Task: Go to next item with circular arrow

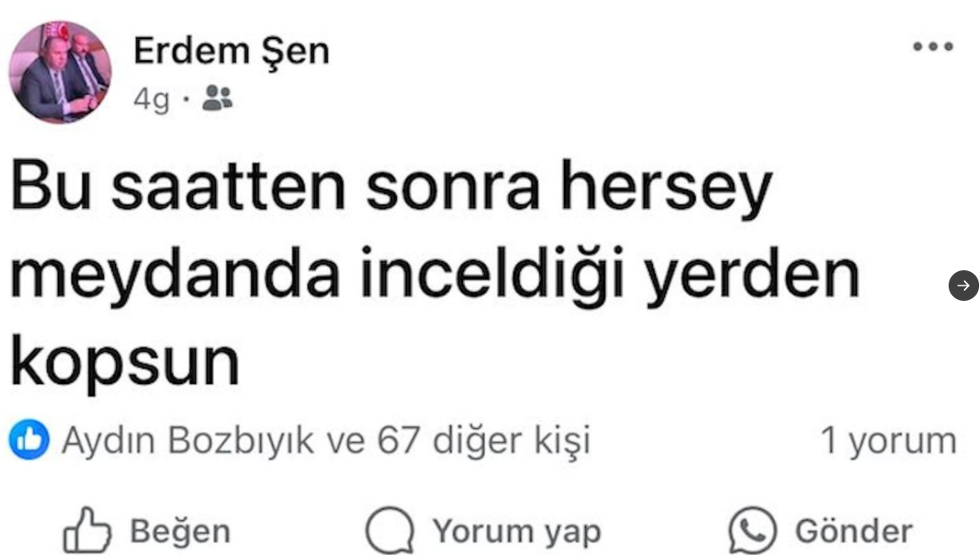Action: click(x=963, y=286)
